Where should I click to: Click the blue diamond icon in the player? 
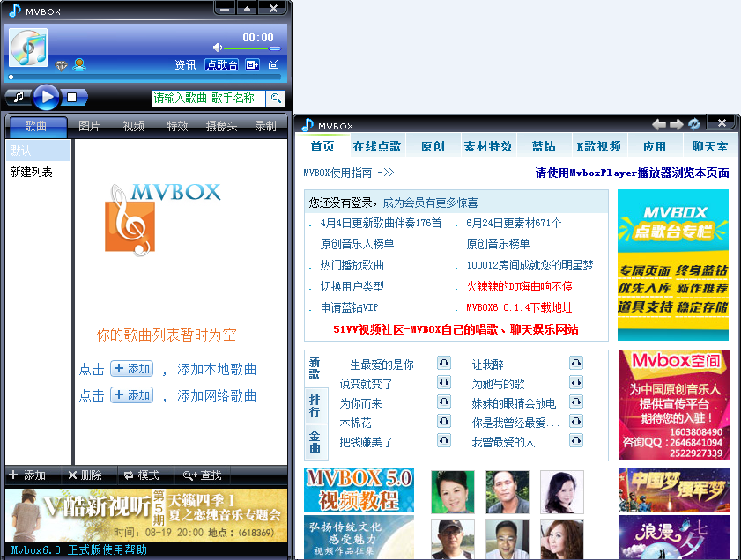61,64
